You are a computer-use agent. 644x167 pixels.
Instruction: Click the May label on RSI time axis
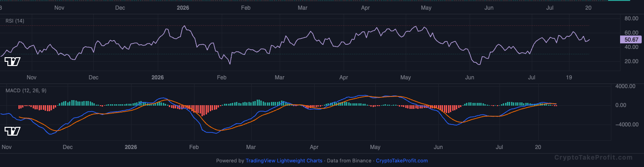405,78
